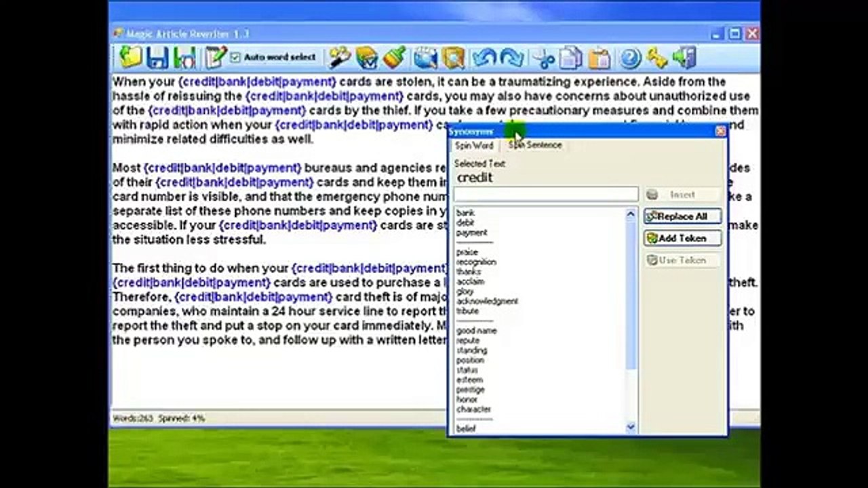868x488 pixels.
Task: Select synonym 'position' in the list
Action: [470, 360]
